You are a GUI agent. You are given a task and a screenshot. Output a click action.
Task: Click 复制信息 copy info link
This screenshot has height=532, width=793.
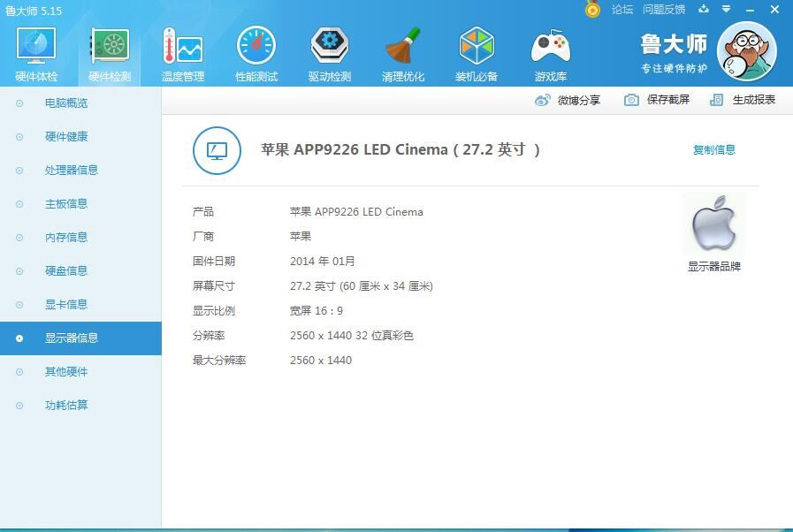(714, 149)
